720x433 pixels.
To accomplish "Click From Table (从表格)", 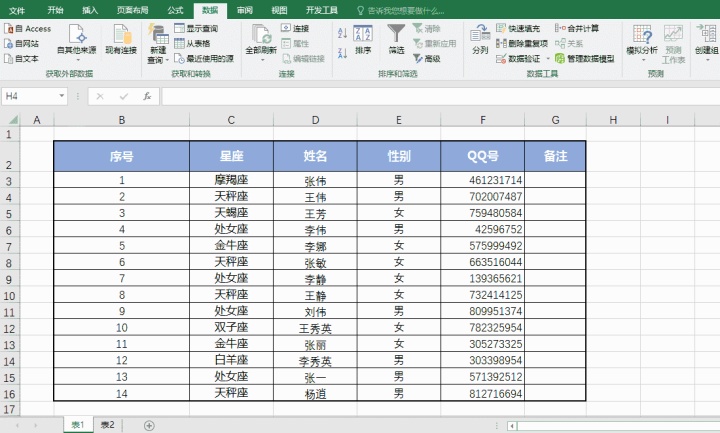I will (x=192, y=44).
